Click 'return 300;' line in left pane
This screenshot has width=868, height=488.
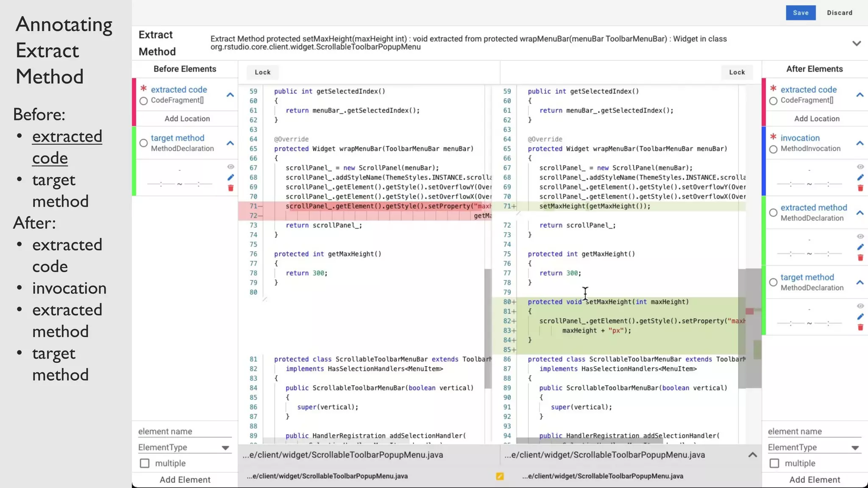[306, 273]
